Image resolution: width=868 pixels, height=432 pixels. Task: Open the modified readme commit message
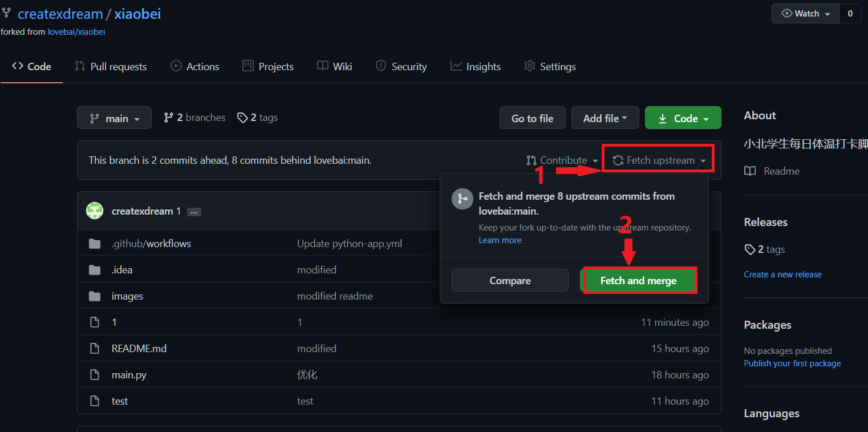[335, 296]
